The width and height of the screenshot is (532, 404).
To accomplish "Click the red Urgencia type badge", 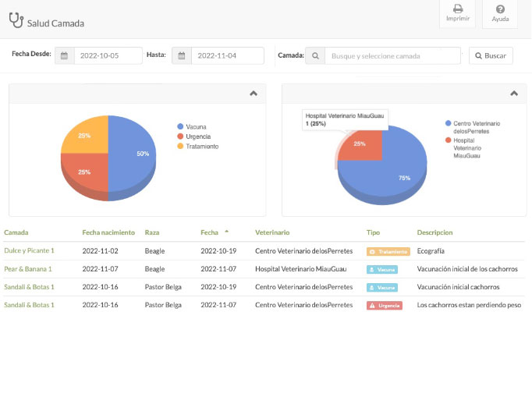I will pos(385,305).
